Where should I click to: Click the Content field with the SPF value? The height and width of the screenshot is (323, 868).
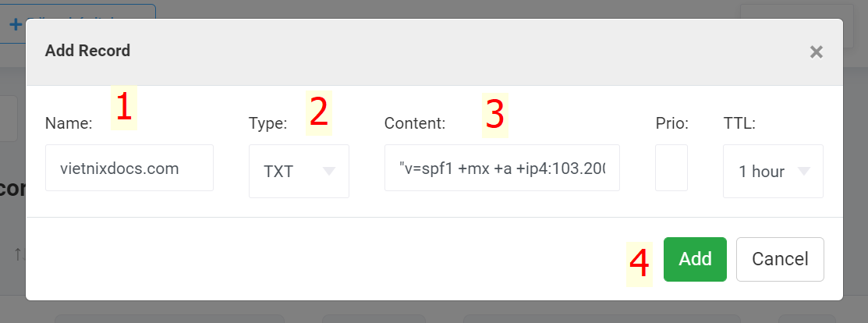click(x=502, y=168)
